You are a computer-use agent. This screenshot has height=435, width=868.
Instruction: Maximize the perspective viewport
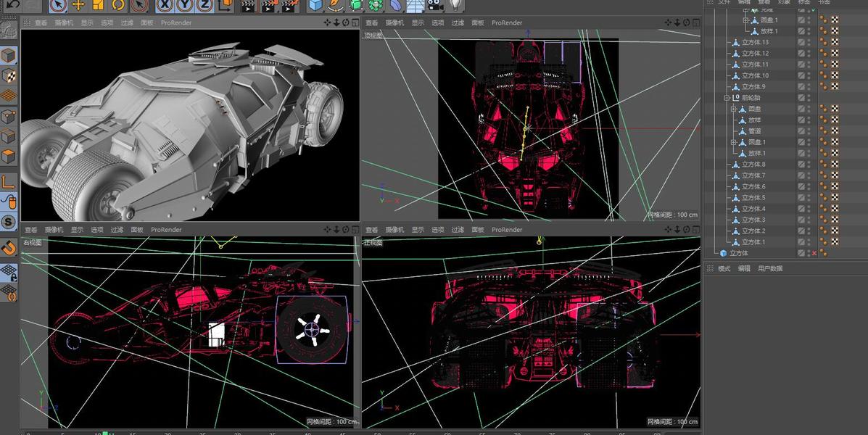(x=355, y=22)
